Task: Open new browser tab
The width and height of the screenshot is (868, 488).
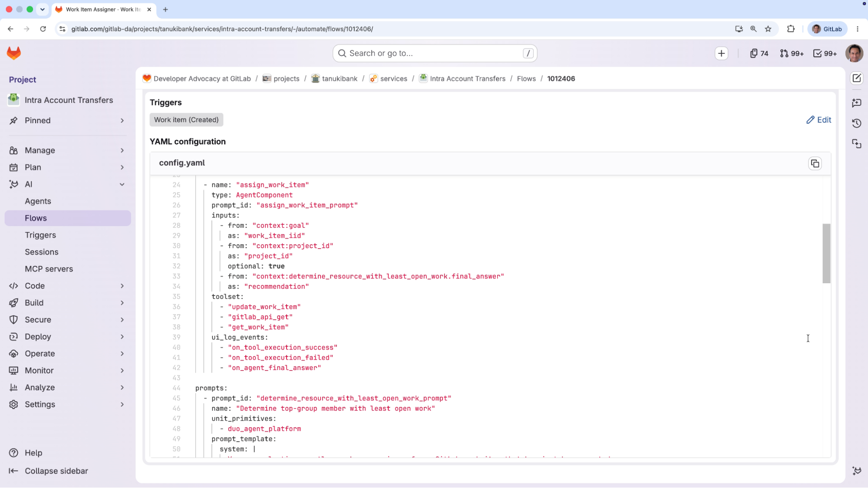Action: (x=165, y=10)
